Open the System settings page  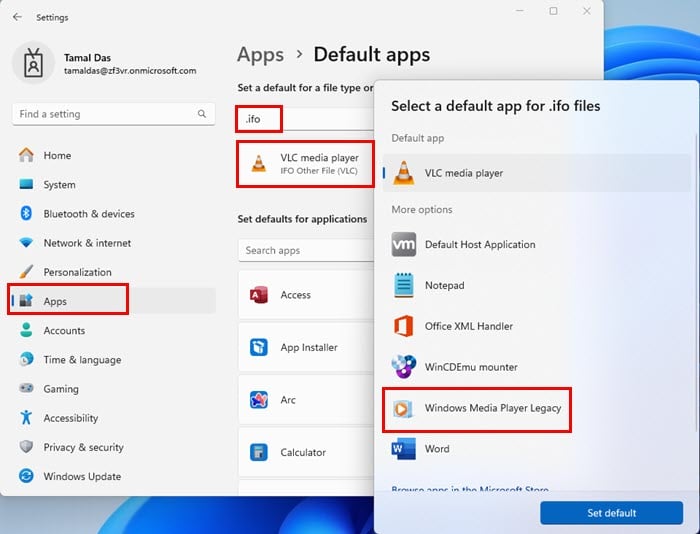coord(113,184)
